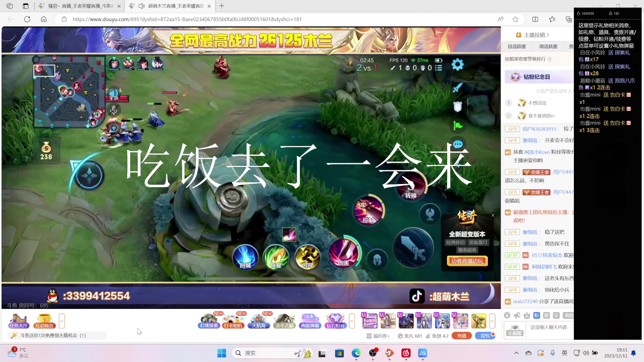Open the emoji picker in chat
The height and width of the screenshot is (362, 644).
(507, 315)
